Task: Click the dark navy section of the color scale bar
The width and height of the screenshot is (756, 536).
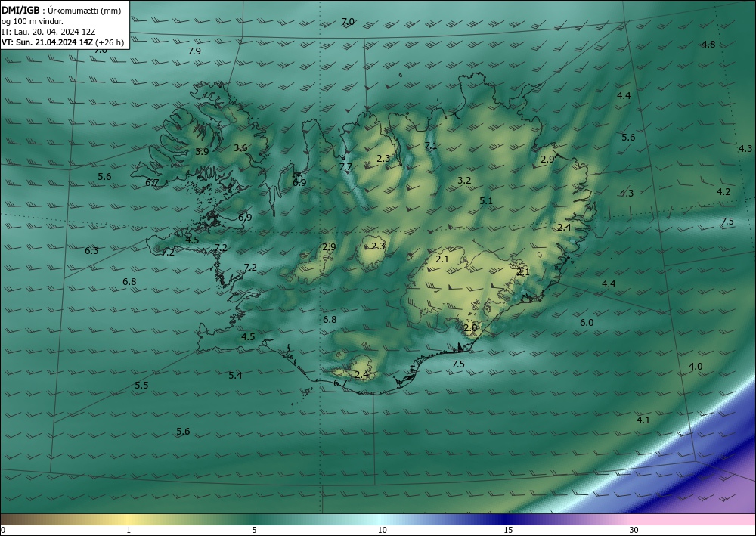Action: [x=507, y=519]
